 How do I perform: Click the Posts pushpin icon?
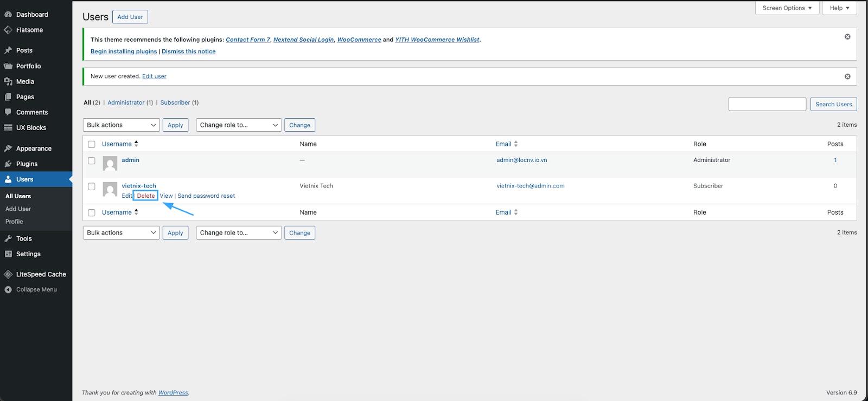coord(8,50)
